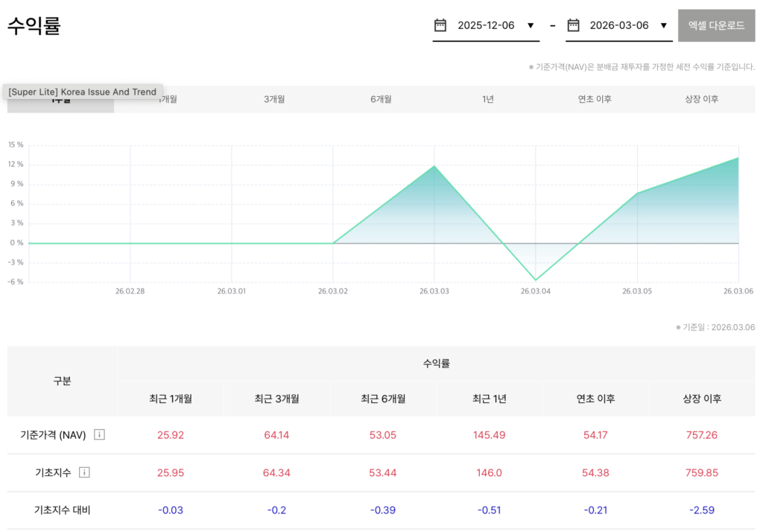This screenshot has width=763, height=532.
Task: Click the end date field showing 2026-03-06
Action: [618, 25]
